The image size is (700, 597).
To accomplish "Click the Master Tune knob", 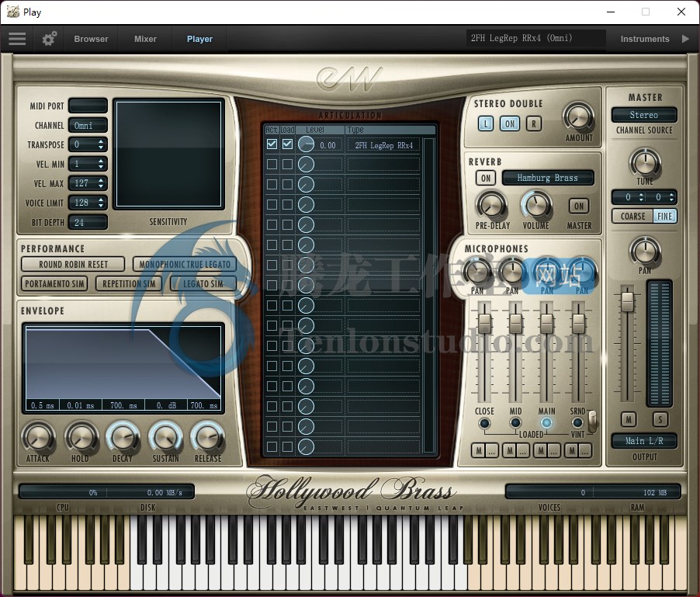I will tap(645, 162).
